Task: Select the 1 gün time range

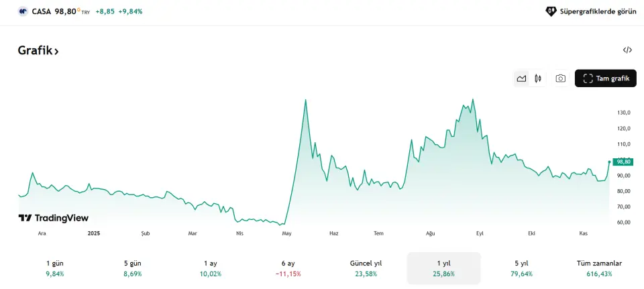Action: (x=54, y=268)
